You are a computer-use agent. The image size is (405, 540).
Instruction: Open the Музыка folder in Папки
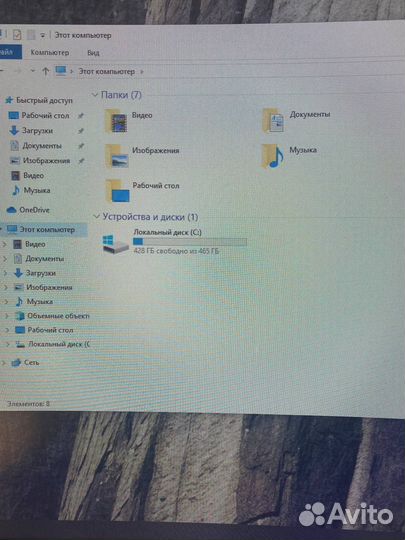coord(273,156)
